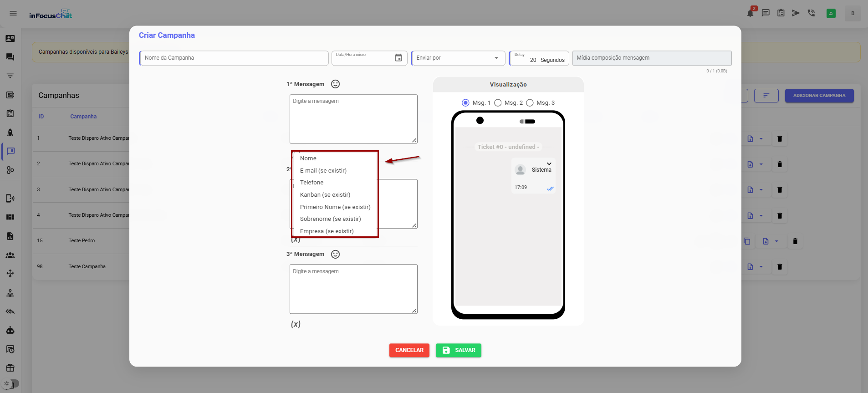This screenshot has width=868, height=393.
Task: Open emoji picker for 3ª Mensagem
Action: (335, 254)
